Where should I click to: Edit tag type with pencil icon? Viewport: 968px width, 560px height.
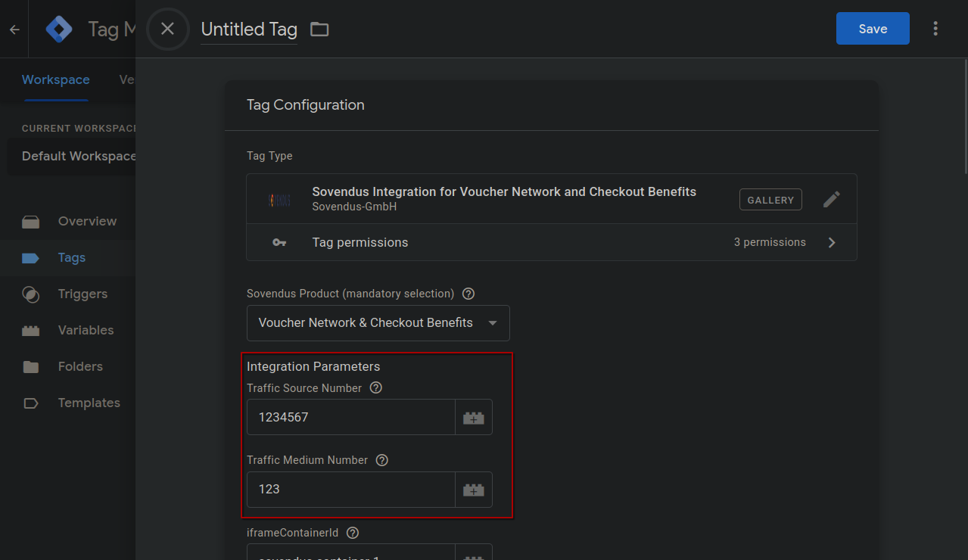point(831,199)
